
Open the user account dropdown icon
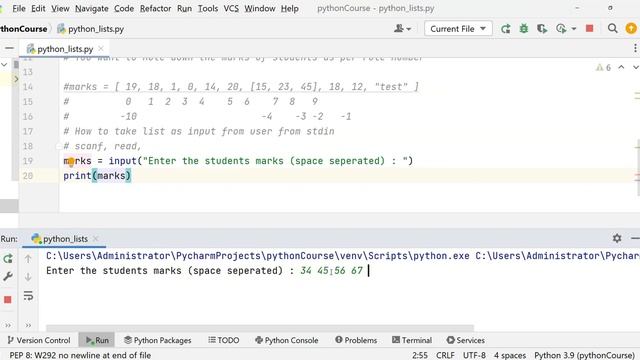(x=402, y=29)
